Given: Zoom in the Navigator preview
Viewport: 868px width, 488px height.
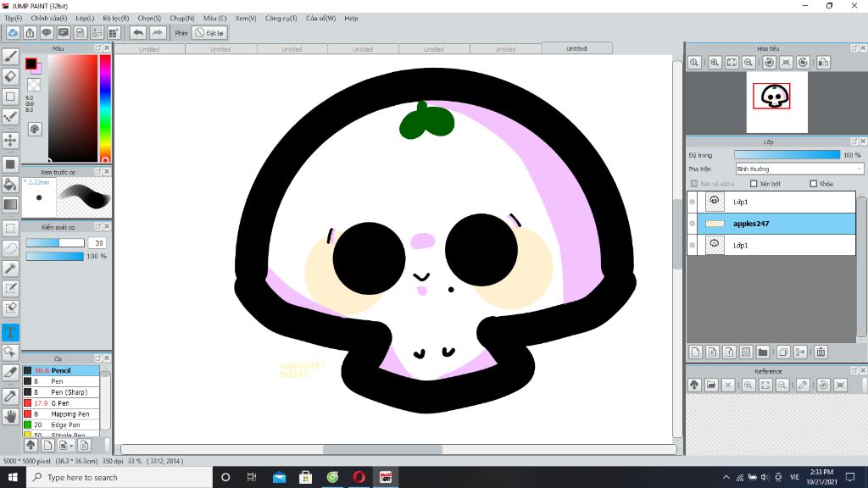Looking at the screenshot, I should (715, 63).
